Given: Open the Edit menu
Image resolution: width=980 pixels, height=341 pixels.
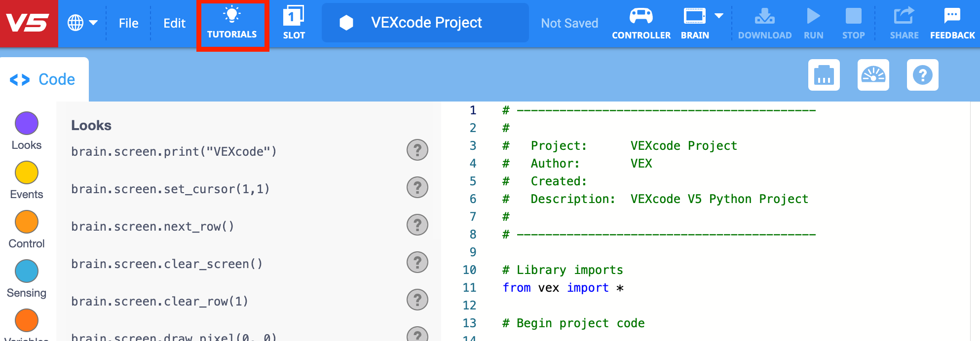Looking at the screenshot, I should coord(174,23).
